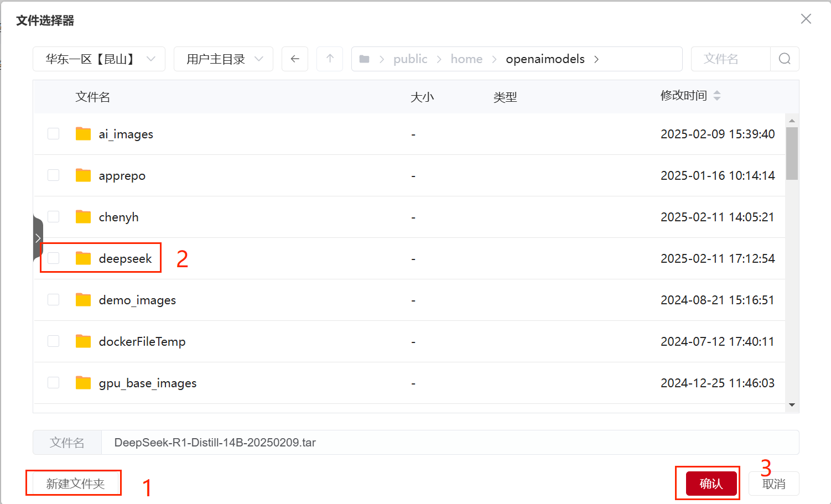Open the 华东一区【昆山】 region dropdown
This screenshot has width=831, height=504.
99,59
